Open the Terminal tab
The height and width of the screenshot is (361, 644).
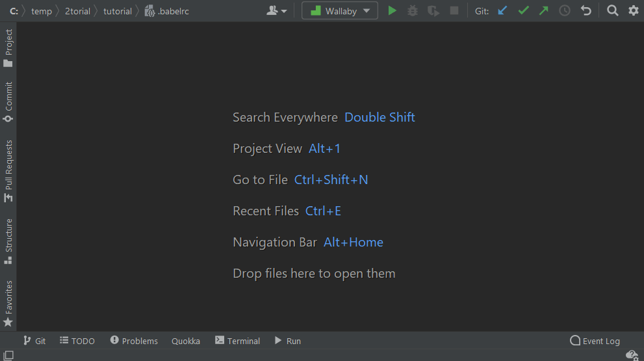[237, 341]
